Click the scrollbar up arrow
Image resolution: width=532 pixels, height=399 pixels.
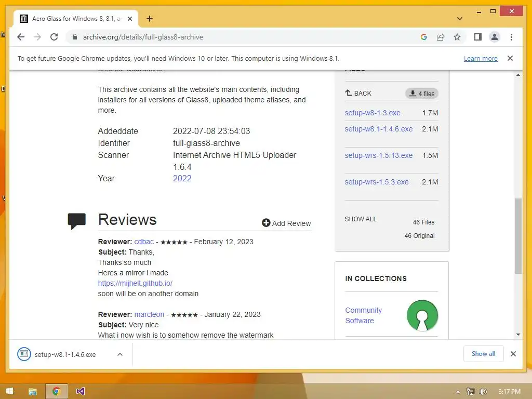tap(518, 75)
